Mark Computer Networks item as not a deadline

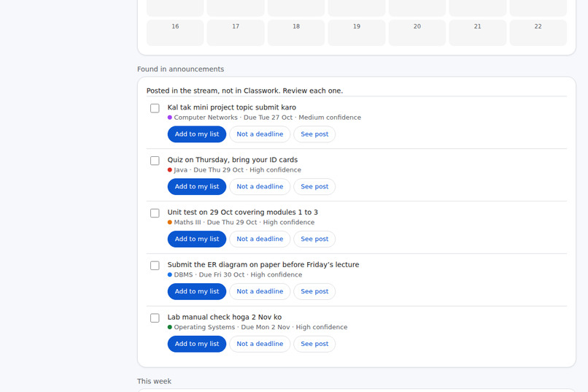[x=260, y=134]
